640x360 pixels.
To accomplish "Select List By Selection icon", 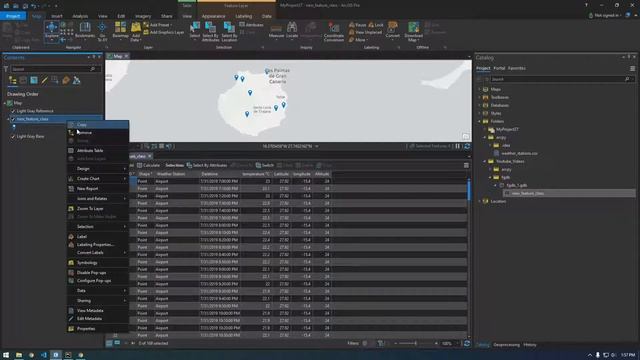I will point(34,80).
